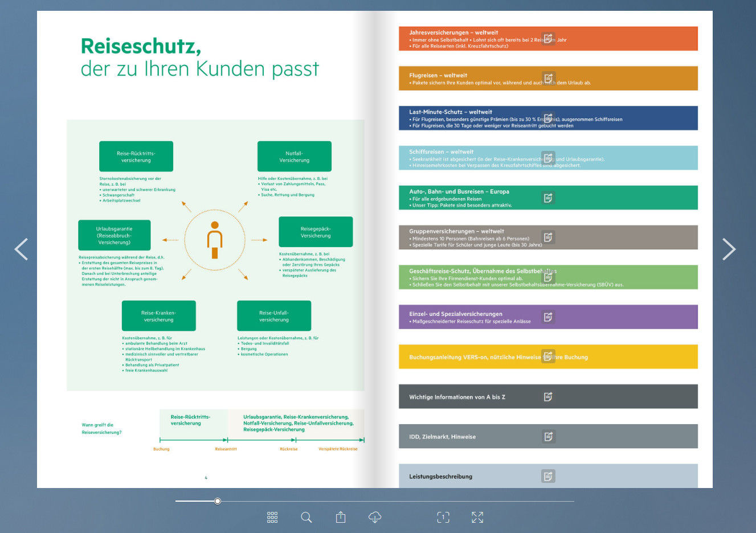Go to next page with the right arrow
This screenshot has width=756, height=533.
click(x=729, y=249)
